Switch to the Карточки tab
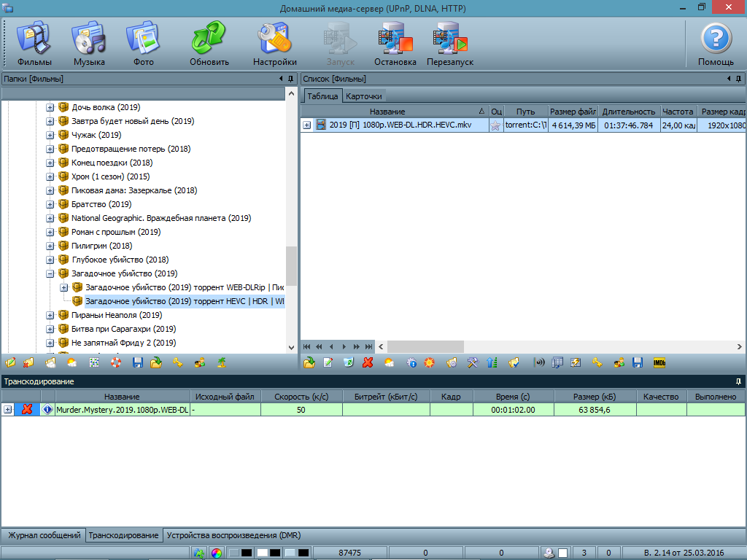 (x=363, y=96)
